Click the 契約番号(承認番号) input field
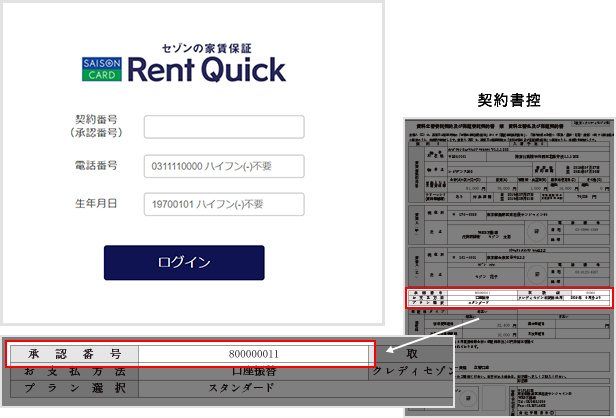The height and width of the screenshot is (418, 616). 224,127
